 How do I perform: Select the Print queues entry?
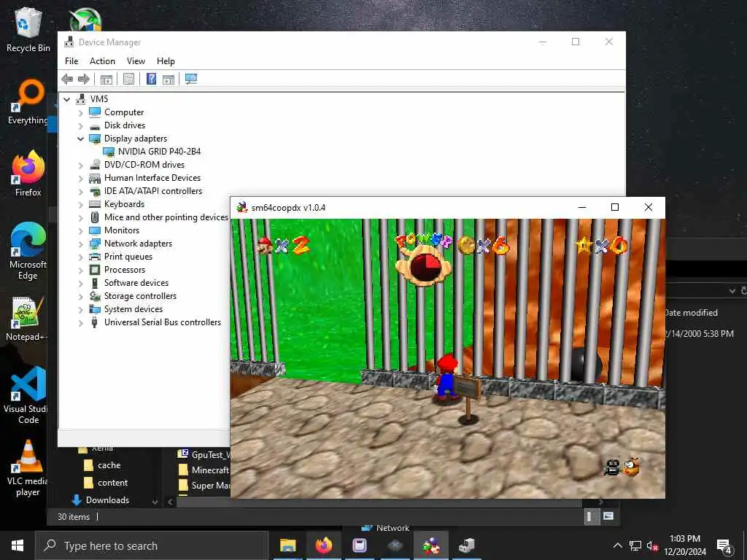(x=128, y=257)
